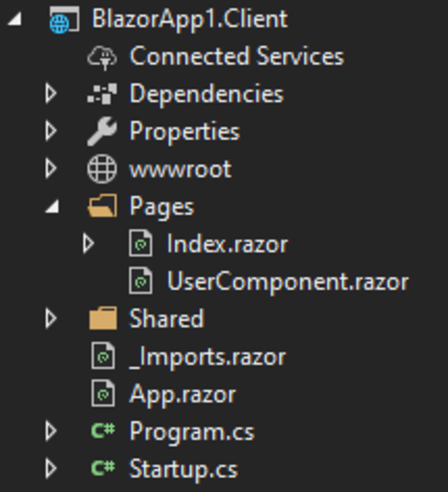448x492 pixels.
Task: Click the BlazorApp1.Client project globe icon
Action: click(64, 20)
